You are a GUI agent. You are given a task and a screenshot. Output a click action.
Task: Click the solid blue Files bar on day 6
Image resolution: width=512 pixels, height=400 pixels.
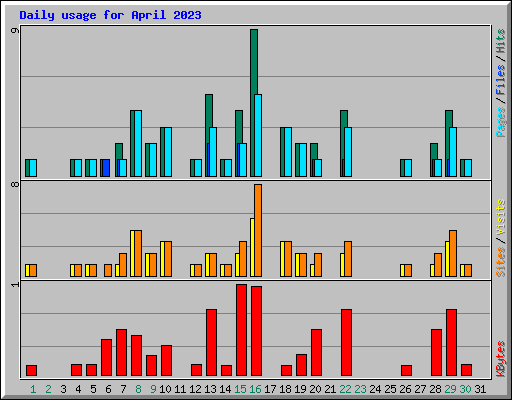click(106, 168)
